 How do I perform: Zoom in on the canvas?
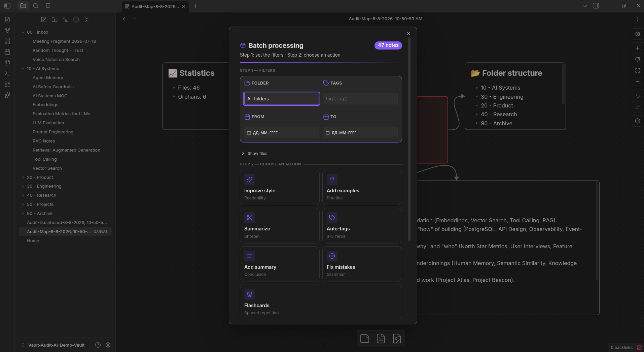click(638, 48)
